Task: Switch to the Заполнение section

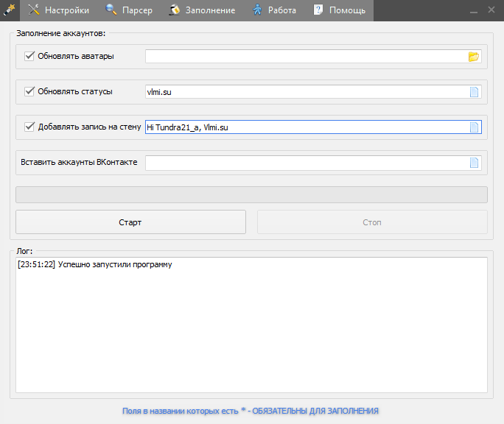Action: pos(202,10)
